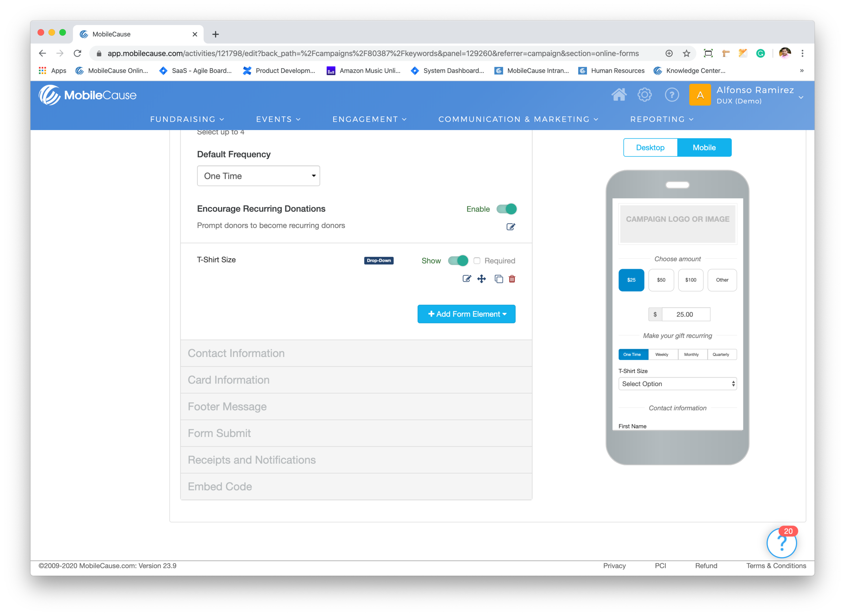Expand the Communication & Marketing menu
Screen dimensions: 845x616
click(x=518, y=119)
